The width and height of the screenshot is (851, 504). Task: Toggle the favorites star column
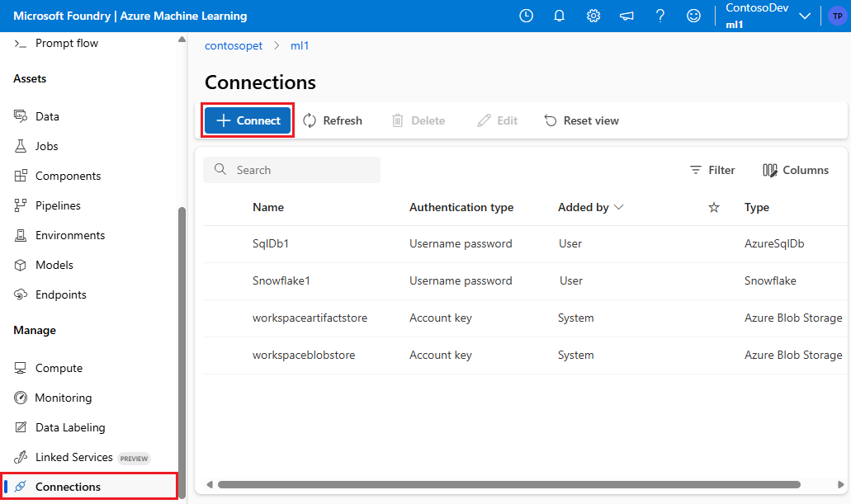713,207
